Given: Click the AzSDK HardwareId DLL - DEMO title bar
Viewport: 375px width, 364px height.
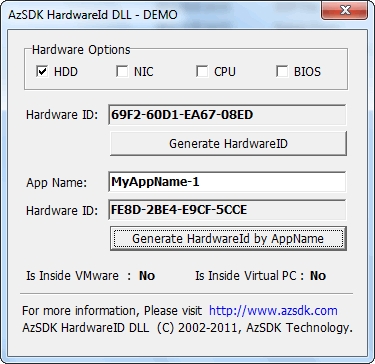Looking at the screenshot, I should click(160, 15).
